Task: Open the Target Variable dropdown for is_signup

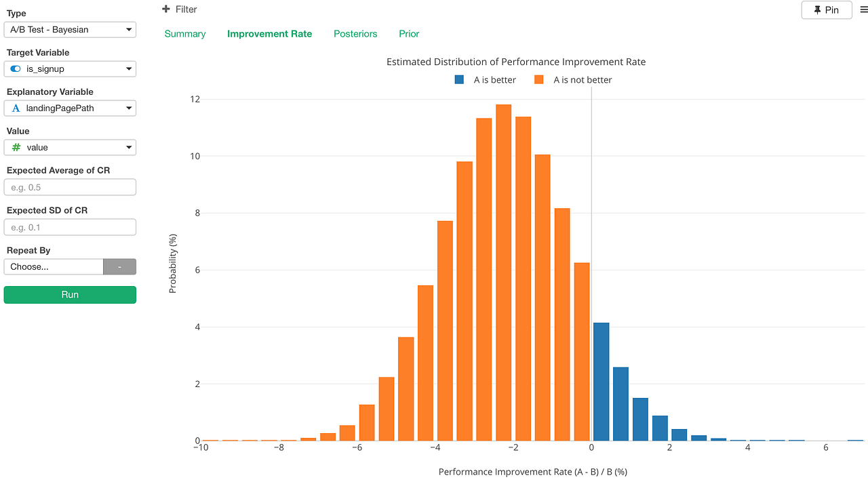Action: click(x=70, y=68)
